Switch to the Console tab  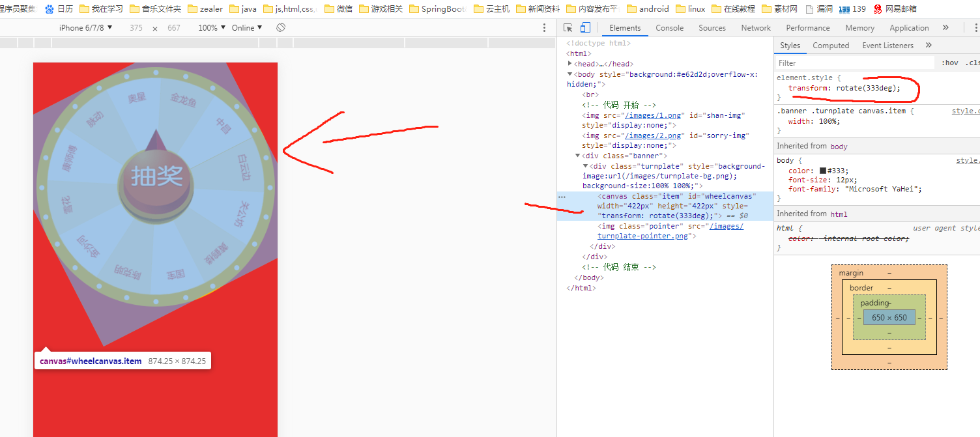point(669,28)
